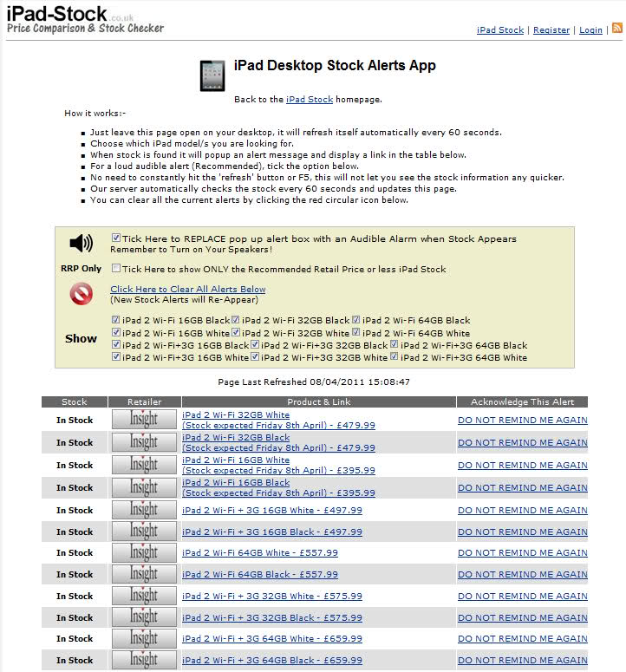Uncheck iPad 2 Wi-Fi+3G 16GB White filter
This screenshot has height=672, width=626.
(x=115, y=356)
